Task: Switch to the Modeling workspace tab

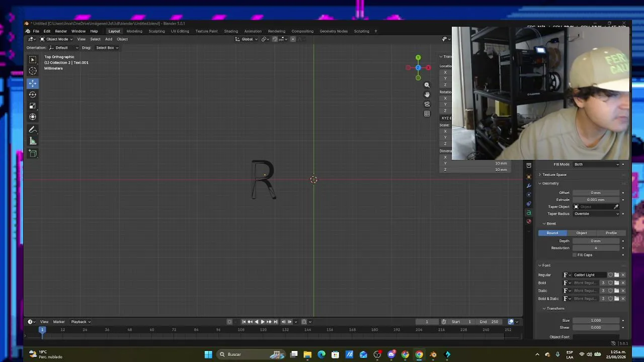Action: point(134,31)
